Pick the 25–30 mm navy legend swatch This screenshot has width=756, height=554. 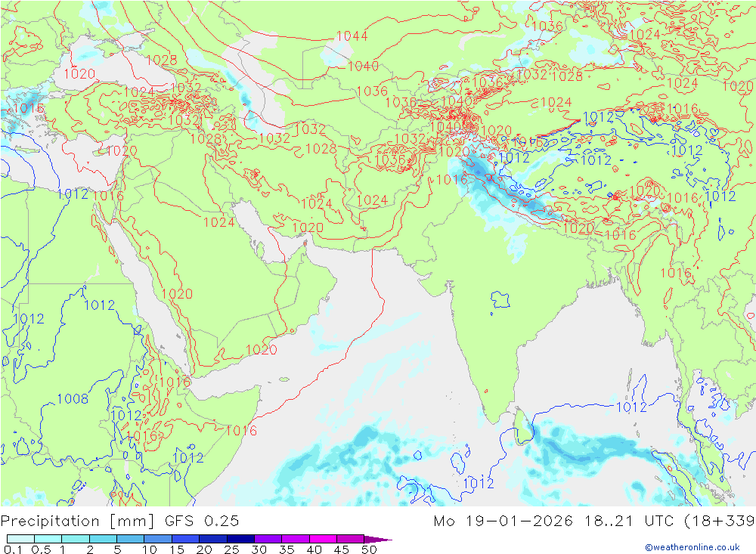coord(240,539)
